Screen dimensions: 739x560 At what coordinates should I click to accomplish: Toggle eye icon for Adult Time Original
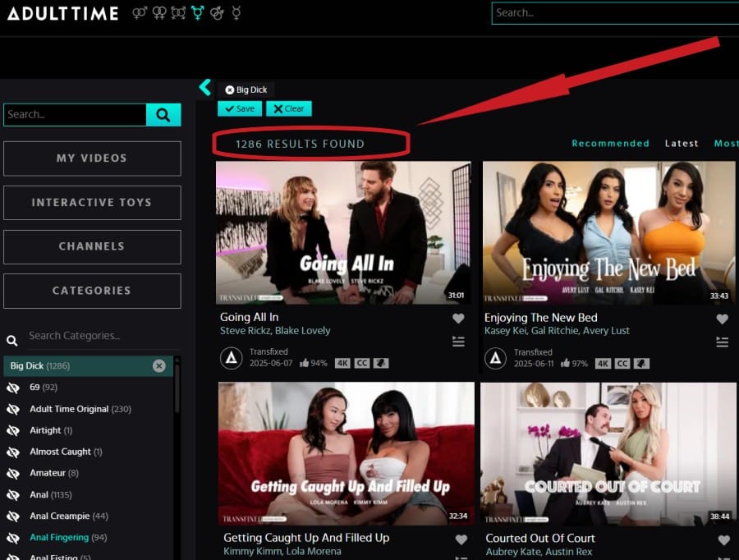[13, 409]
